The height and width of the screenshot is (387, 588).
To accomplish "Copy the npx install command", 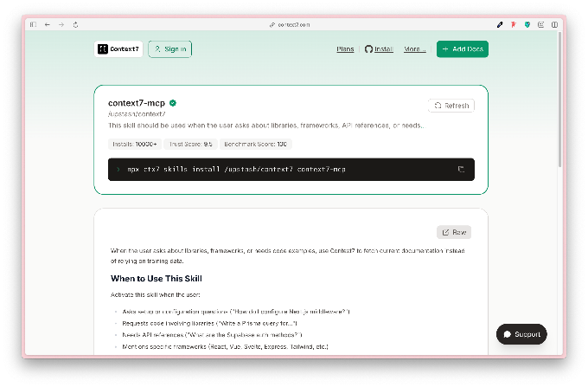I will pyautogui.click(x=461, y=170).
